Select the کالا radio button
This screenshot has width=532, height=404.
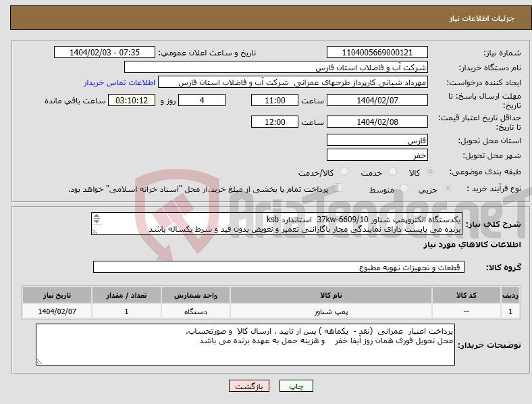click(x=430, y=172)
